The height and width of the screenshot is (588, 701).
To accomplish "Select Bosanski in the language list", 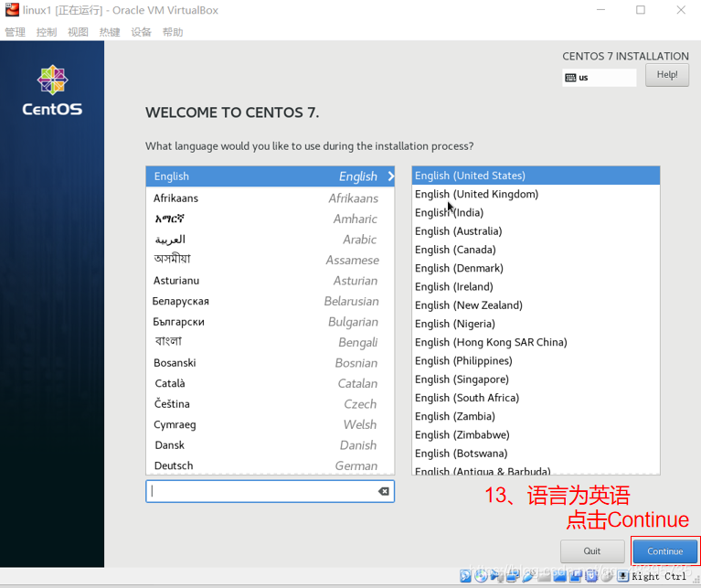I will [x=270, y=363].
